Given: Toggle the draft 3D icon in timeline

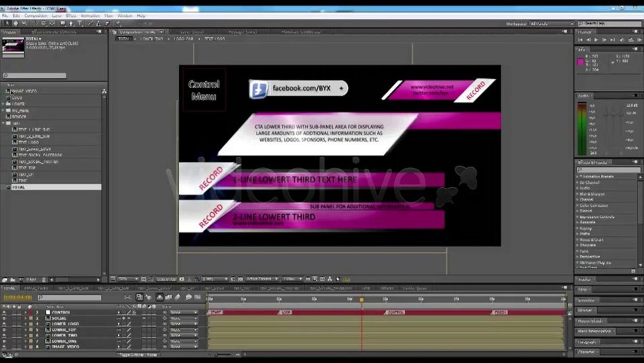Looking at the screenshot, I should click(x=150, y=297).
